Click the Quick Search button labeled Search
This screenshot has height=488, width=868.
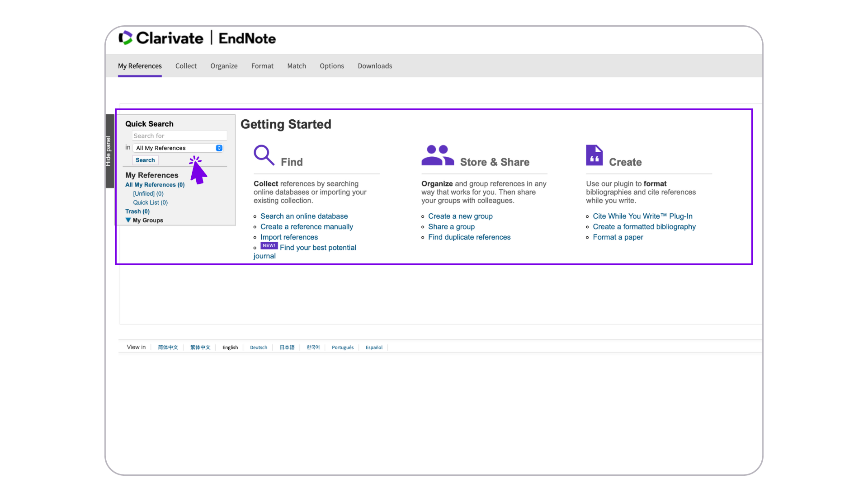coord(145,160)
